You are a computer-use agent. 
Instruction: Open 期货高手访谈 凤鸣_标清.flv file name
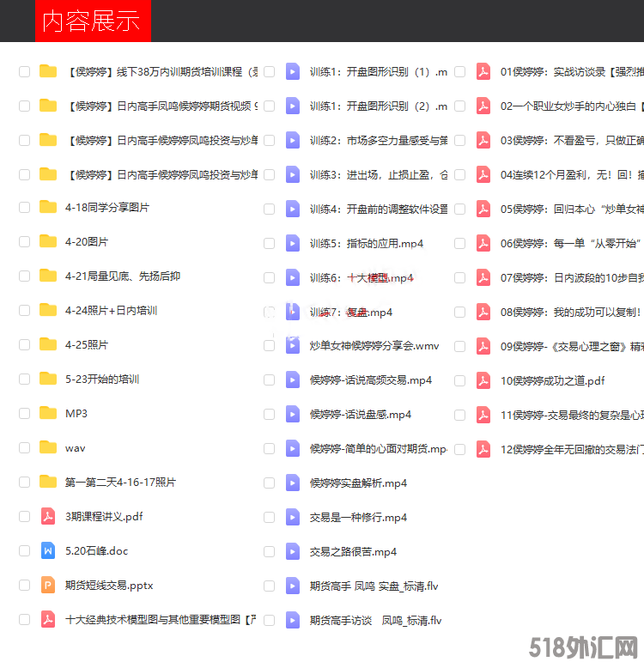(x=375, y=620)
